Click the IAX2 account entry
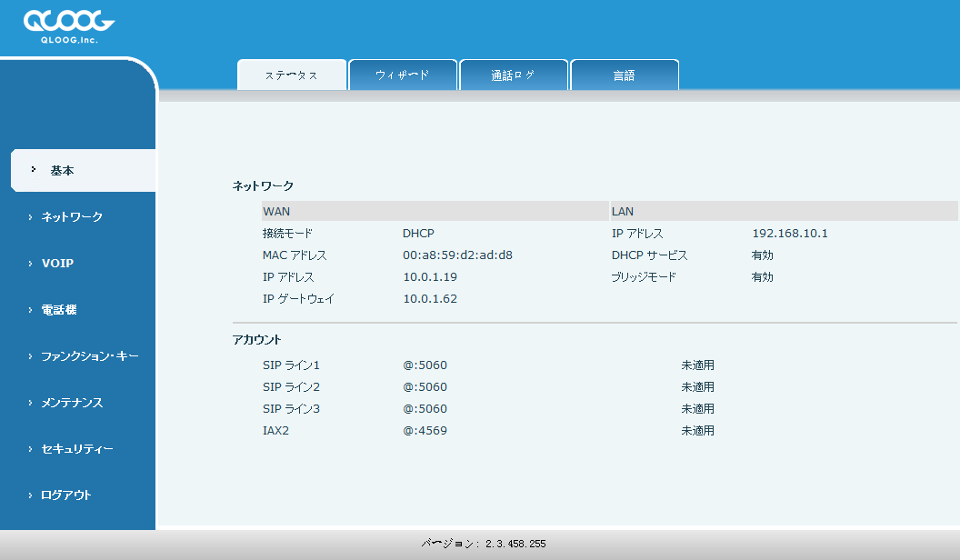Viewport: 960px width, 560px height. tap(275, 431)
